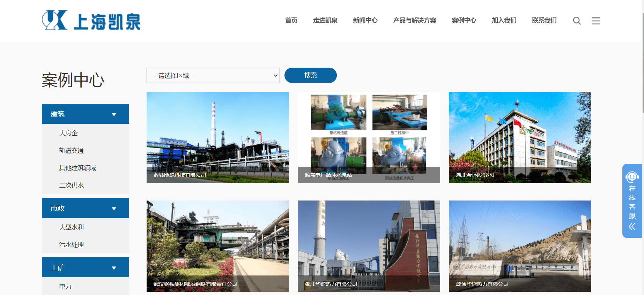
Task: Open the 湖北金环股份水厂 case thumbnail
Action: (520, 137)
